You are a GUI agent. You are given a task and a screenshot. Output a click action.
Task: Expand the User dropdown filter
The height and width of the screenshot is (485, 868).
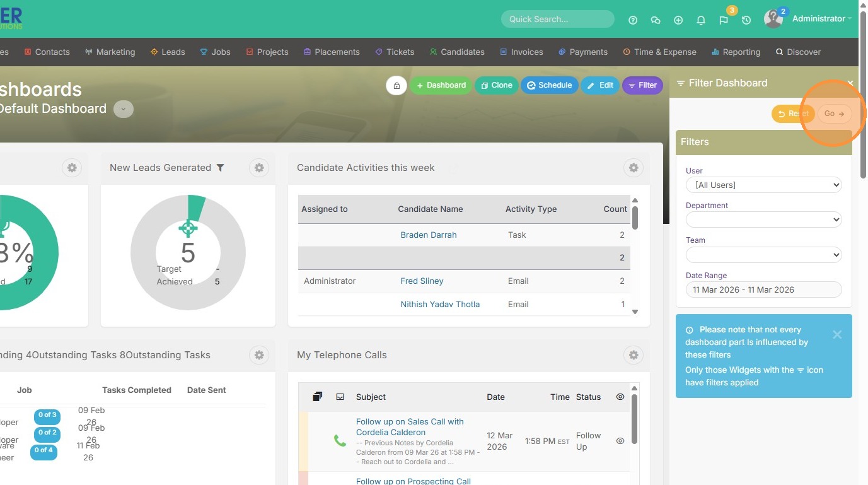pos(763,185)
